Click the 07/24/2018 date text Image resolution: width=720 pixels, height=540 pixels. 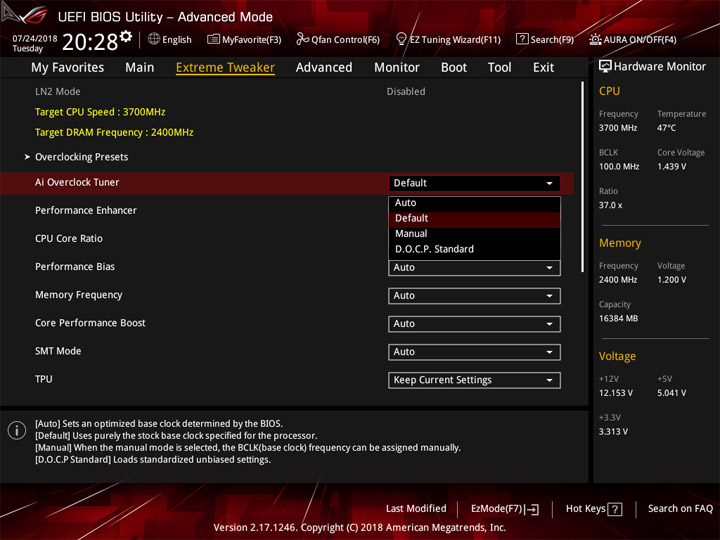click(x=35, y=38)
